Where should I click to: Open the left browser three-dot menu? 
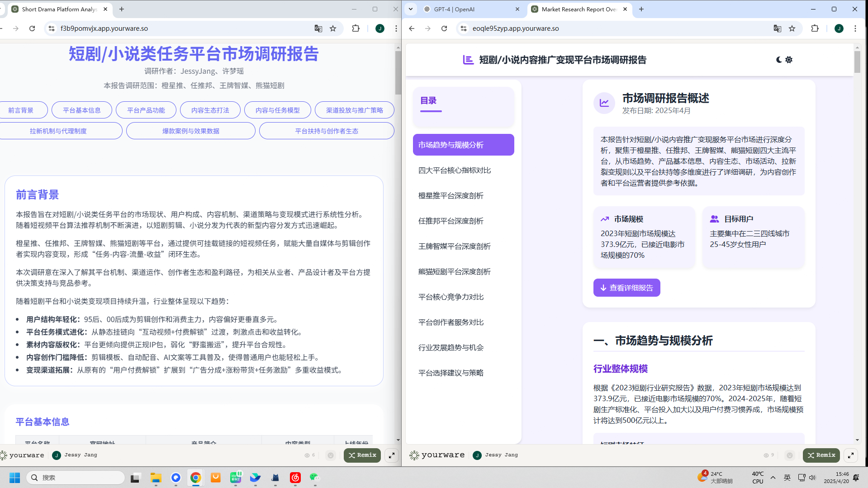[396, 28]
